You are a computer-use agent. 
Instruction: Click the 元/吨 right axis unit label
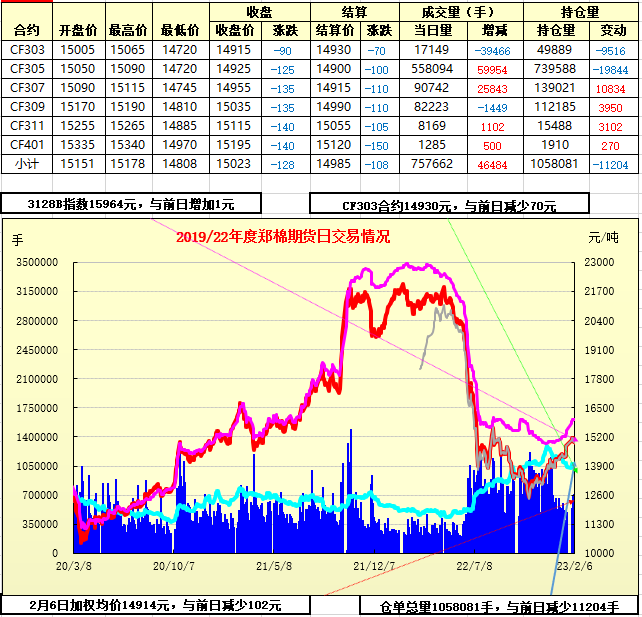pyautogui.click(x=603, y=238)
